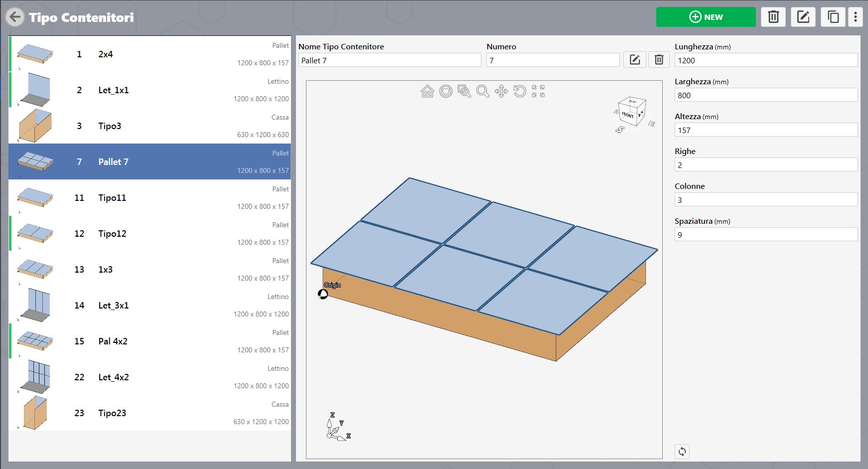Screen dimensions: 868x469
Task: Select the pan move tool in viewer
Action: pos(501,91)
